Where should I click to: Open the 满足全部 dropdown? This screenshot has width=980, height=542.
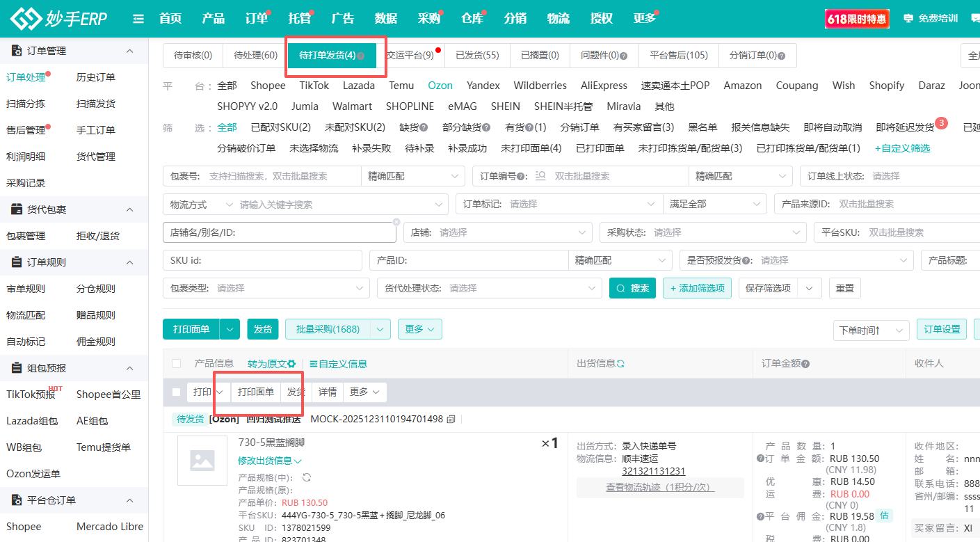[715, 205]
